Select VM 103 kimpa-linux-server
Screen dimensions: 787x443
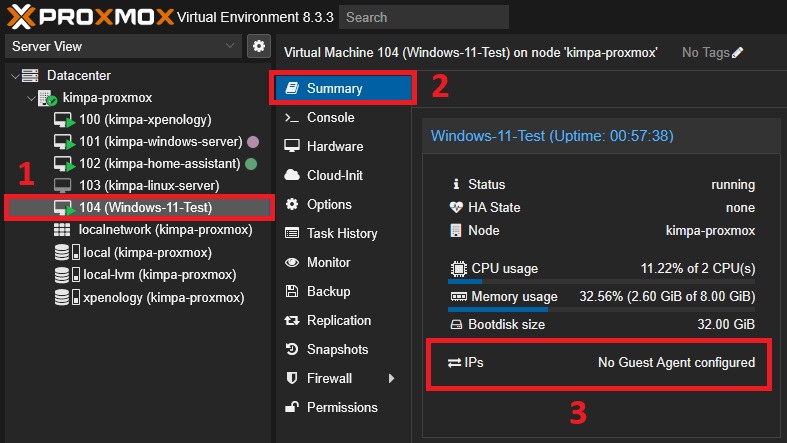(149, 186)
